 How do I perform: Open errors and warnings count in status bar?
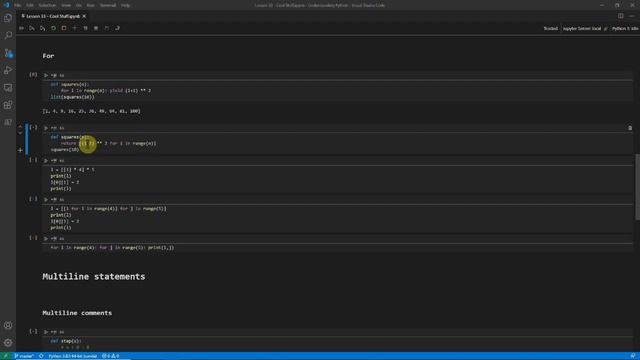point(111,356)
